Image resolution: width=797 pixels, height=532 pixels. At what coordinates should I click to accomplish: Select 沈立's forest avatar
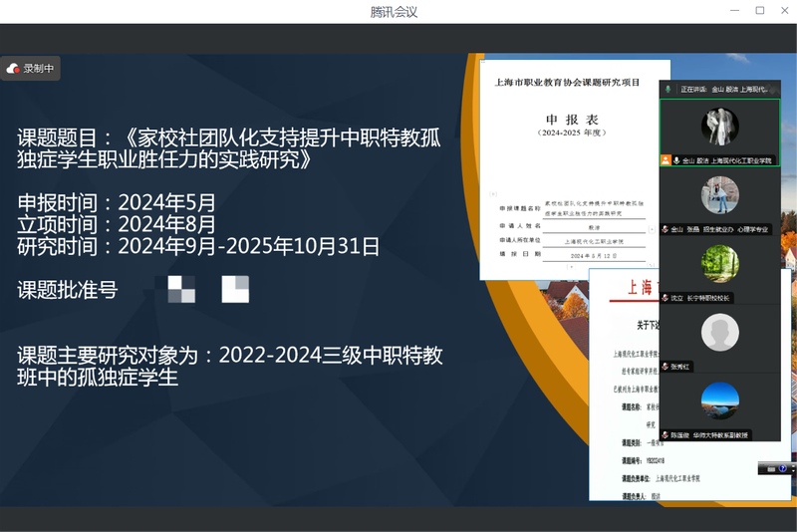[x=719, y=263]
